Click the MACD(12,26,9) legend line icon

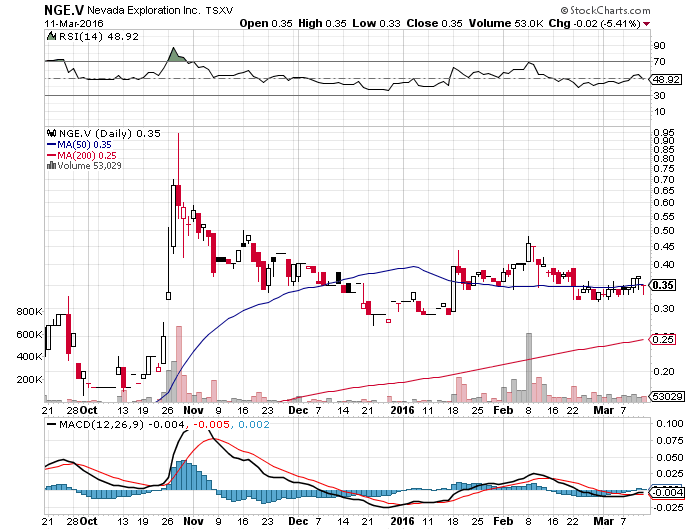tap(52, 426)
